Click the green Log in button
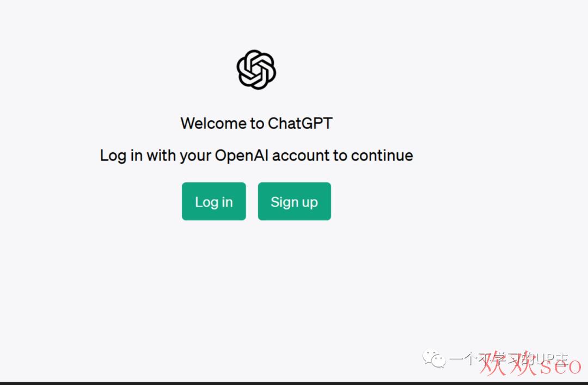Viewport: 588px width, 385px height. coord(214,202)
